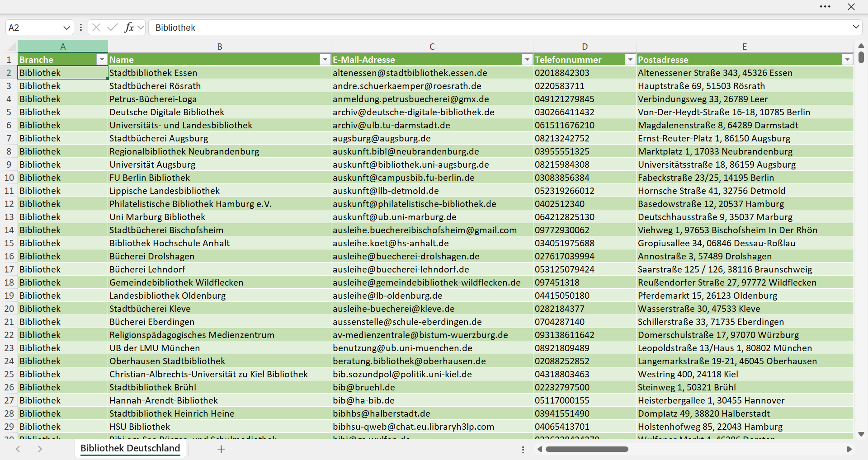Expand the Name Box dropdown
Image resolution: width=868 pixels, height=460 pixels.
(x=66, y=28)
